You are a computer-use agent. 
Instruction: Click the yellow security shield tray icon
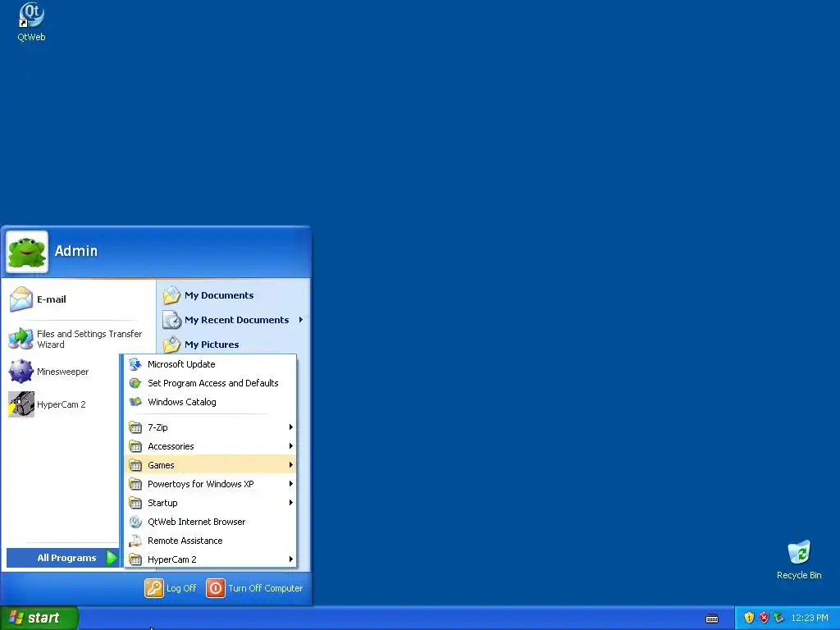pos(749,618)
